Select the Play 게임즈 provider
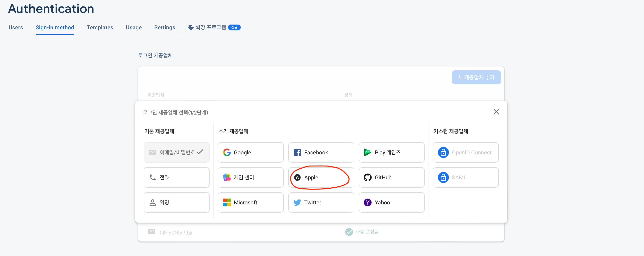The width and height of the screenshot is (644, 256). pos(391,152)
